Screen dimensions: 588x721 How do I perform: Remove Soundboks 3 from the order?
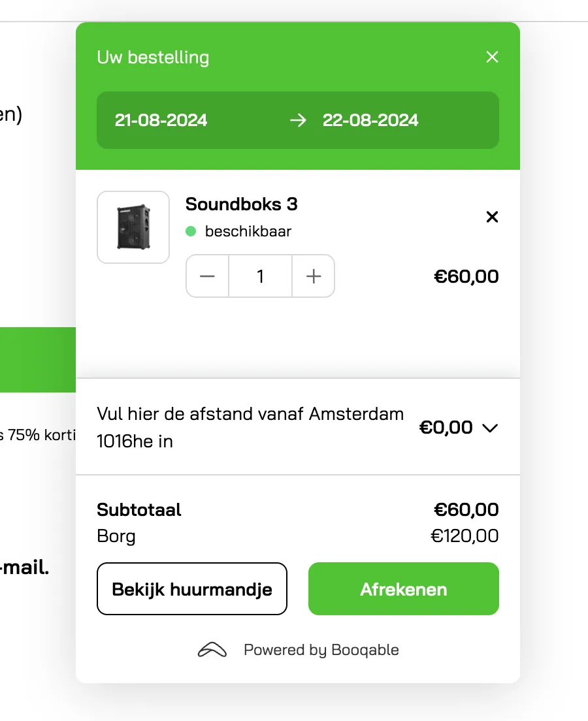(492, 217)
